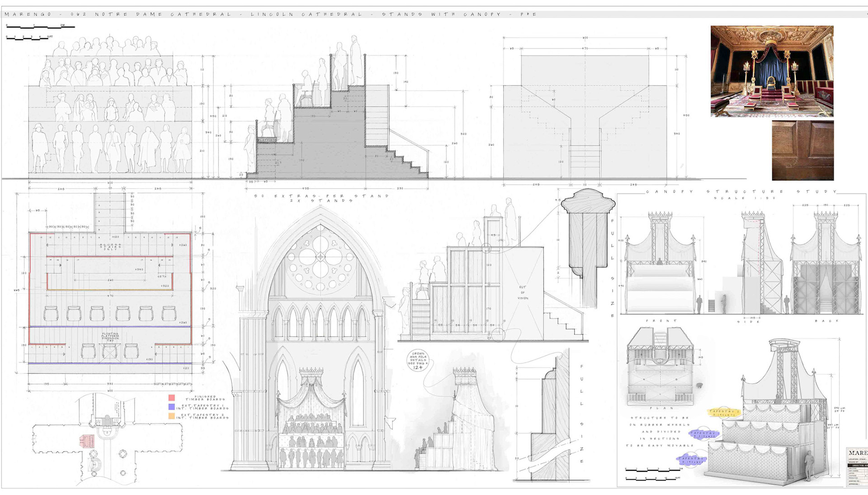The image size is (868, 495).
Task: Click the sheet title header text
Action: pos(270,14)
